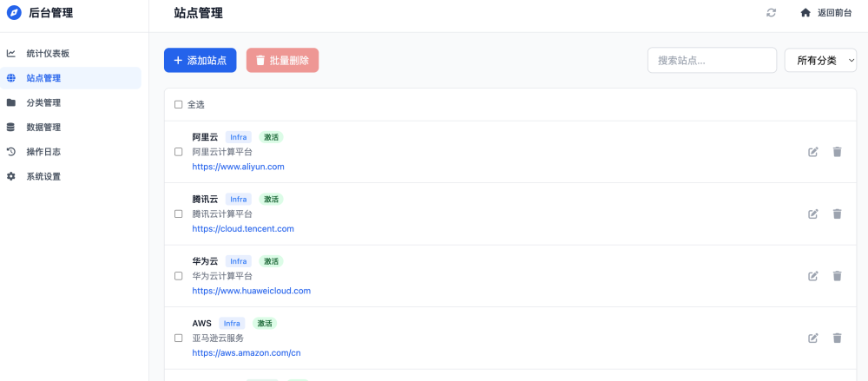The image size is (868, 381).
Task: Click the Infra tag on 华为云
Action: (239, 261)
